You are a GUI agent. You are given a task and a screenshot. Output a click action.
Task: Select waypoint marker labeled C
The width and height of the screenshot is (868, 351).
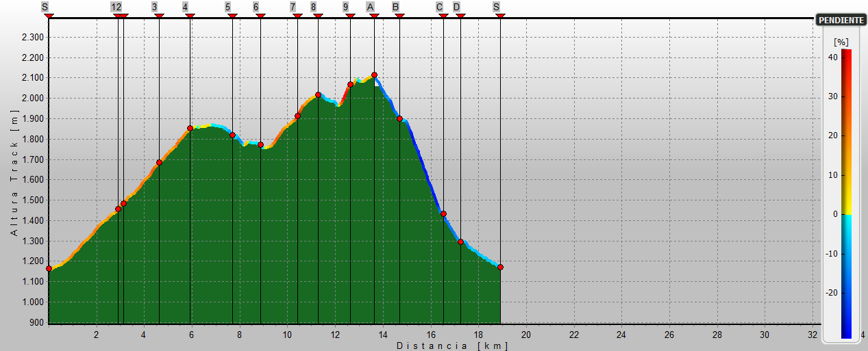(439, 7)
